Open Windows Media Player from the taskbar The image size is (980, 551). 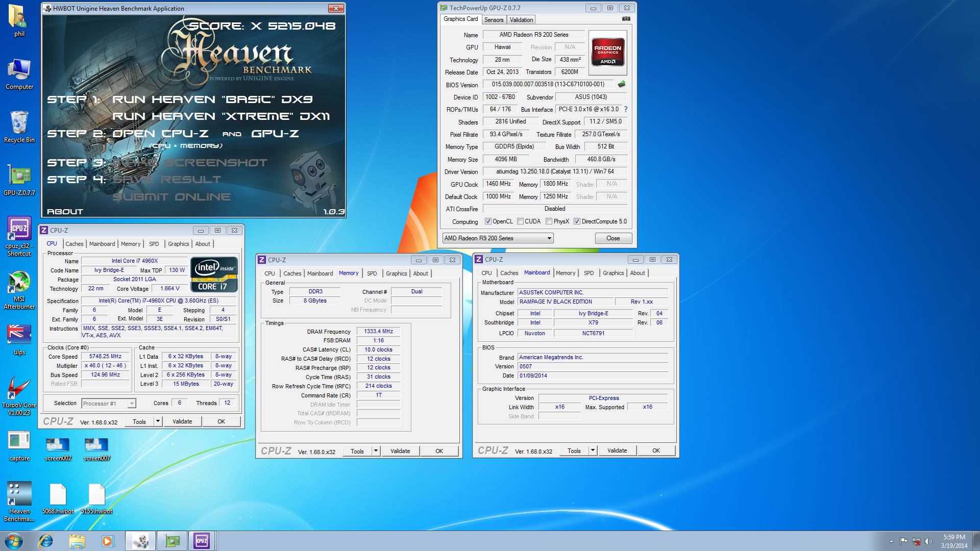108,541
